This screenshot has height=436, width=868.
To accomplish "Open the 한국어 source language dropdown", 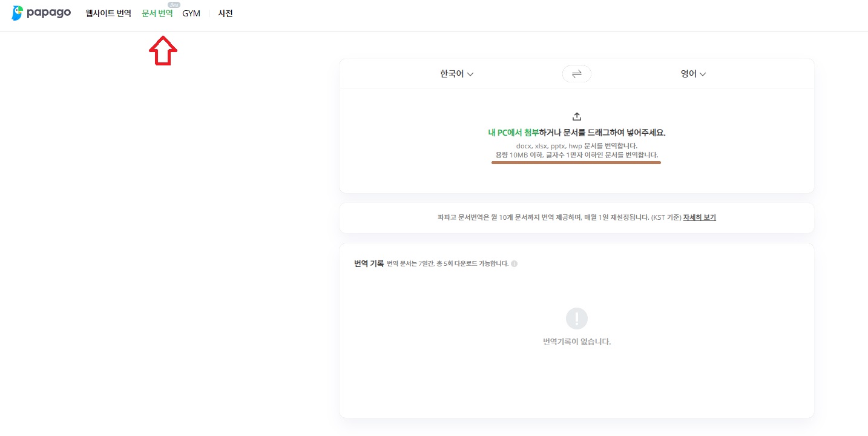I will point(457,74).
